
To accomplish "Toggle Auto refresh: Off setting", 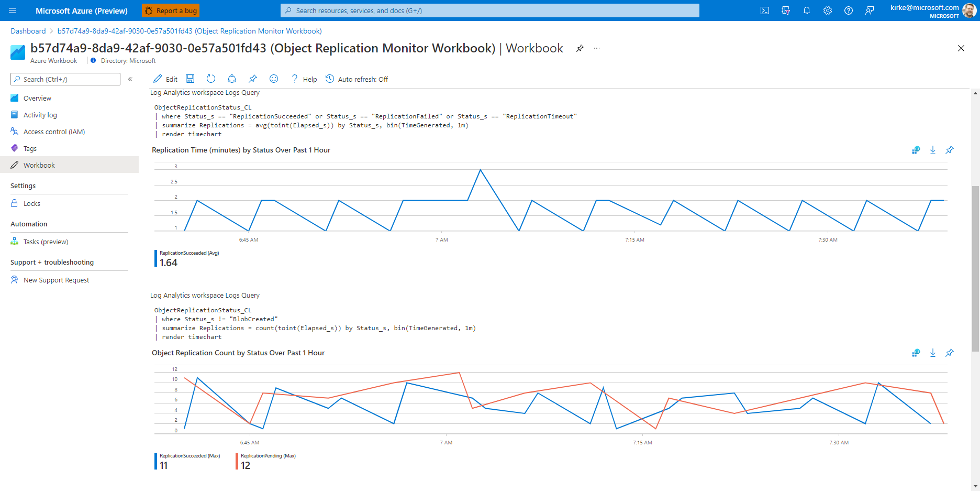I will pos(357,79).
